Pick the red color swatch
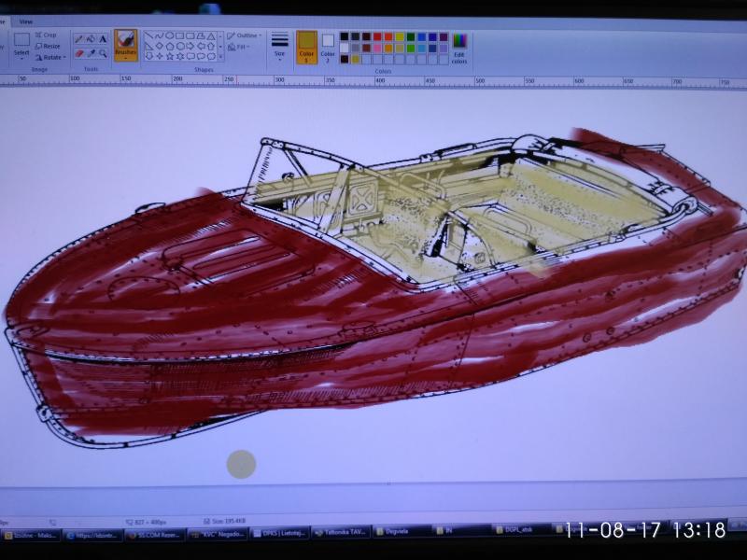This screenshot has width=747, height=560. coord(377,36)
